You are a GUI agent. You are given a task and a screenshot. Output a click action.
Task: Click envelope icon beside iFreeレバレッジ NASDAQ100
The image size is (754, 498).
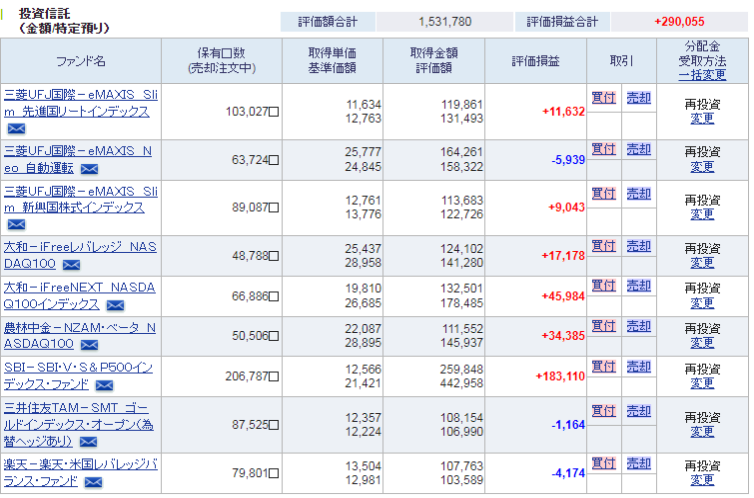(71, 265)
